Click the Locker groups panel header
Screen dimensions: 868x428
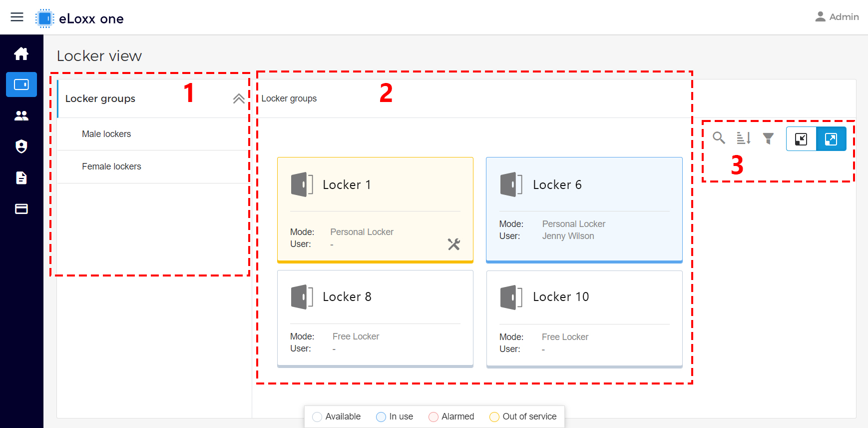tap(153, 98)
